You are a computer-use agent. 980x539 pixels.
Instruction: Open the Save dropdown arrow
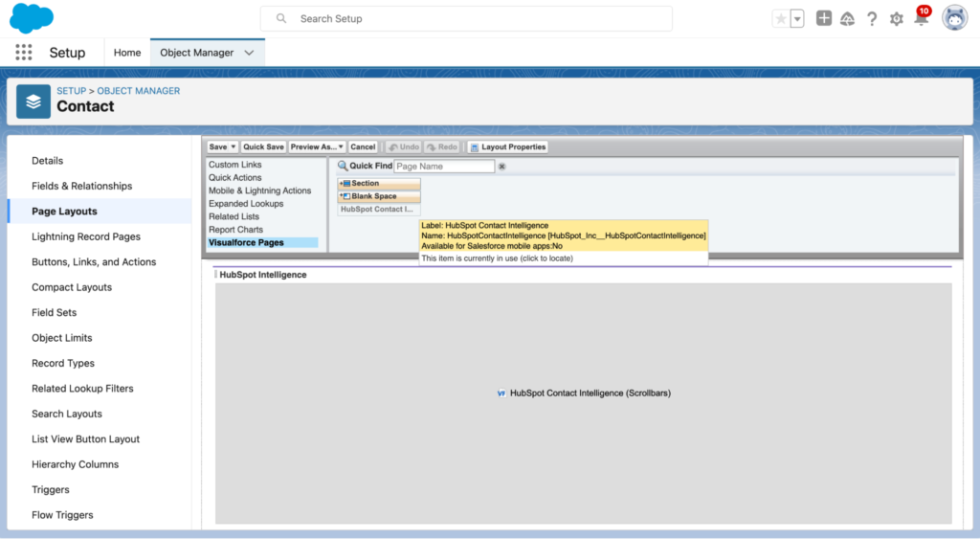(x=234, y=146)
